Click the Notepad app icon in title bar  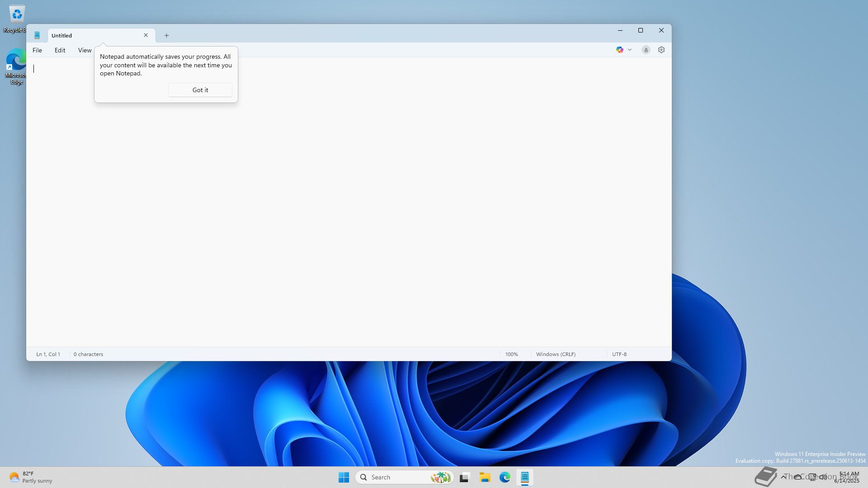pos(37,35)
